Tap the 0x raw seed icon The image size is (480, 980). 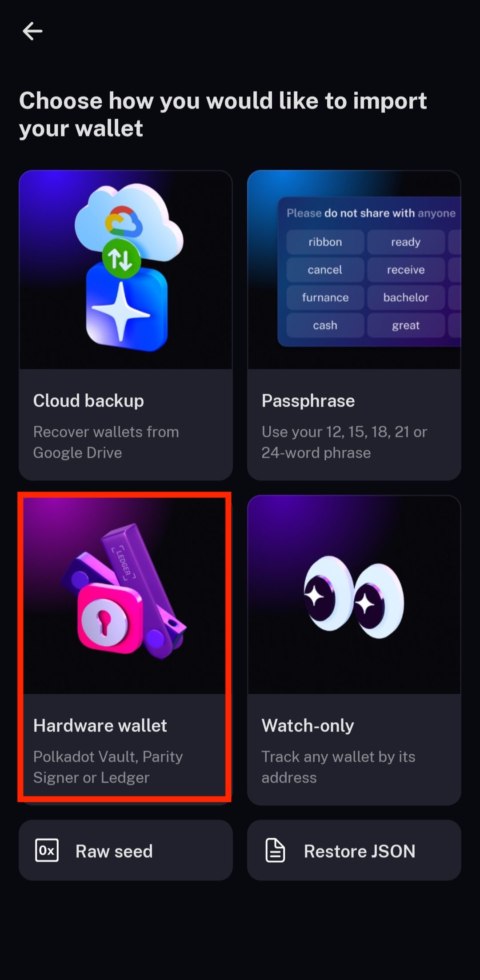[47, 850]
